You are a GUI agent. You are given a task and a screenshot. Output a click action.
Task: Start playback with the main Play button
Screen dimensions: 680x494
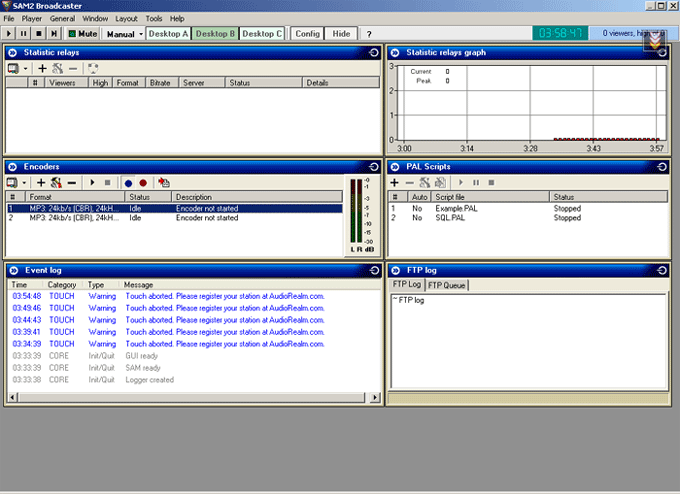(9, 33)
